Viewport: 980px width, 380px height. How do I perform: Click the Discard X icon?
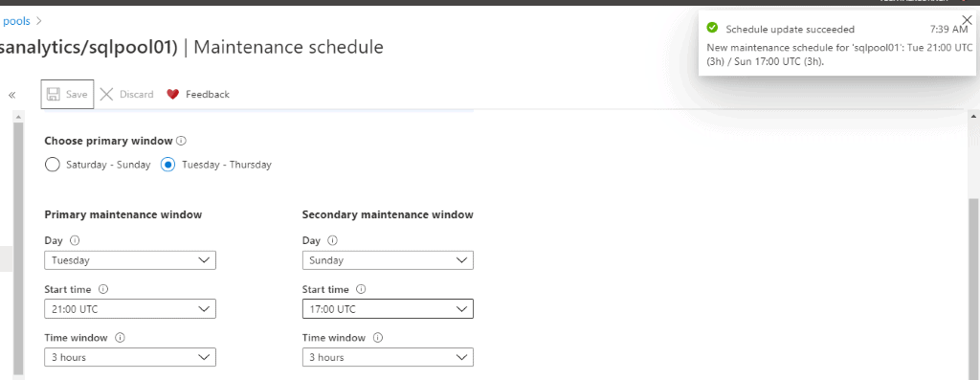(107, 95)
